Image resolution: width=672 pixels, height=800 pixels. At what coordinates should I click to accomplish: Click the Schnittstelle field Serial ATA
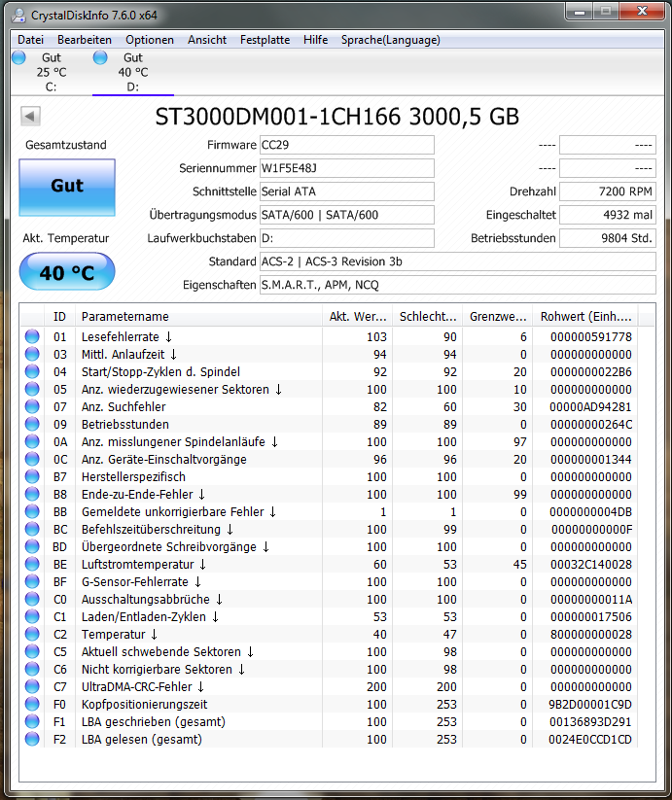point(347,191)
